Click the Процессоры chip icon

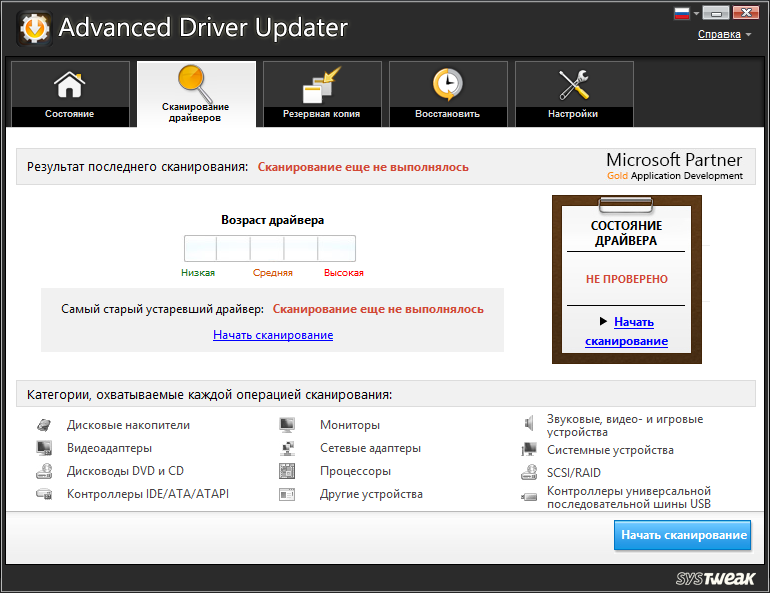(x=287, y=471)
